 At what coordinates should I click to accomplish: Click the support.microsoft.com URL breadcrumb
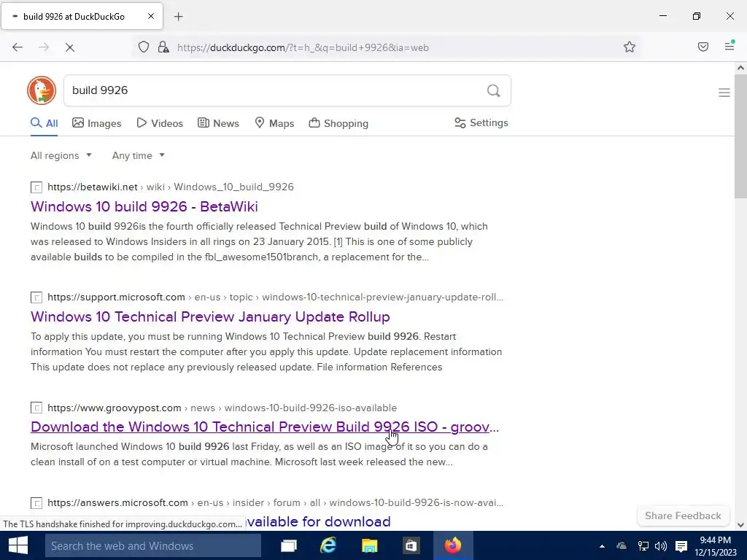coord(275,297)
